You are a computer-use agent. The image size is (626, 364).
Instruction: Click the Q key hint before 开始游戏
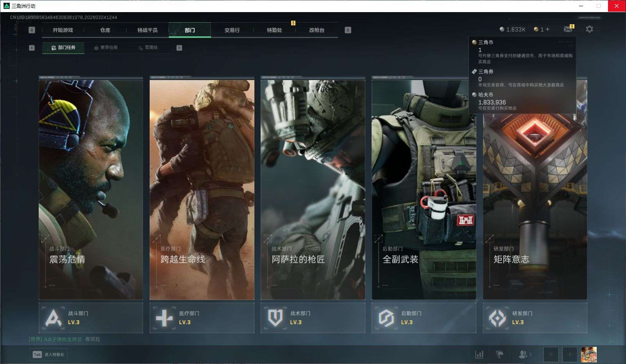[32, 30]
